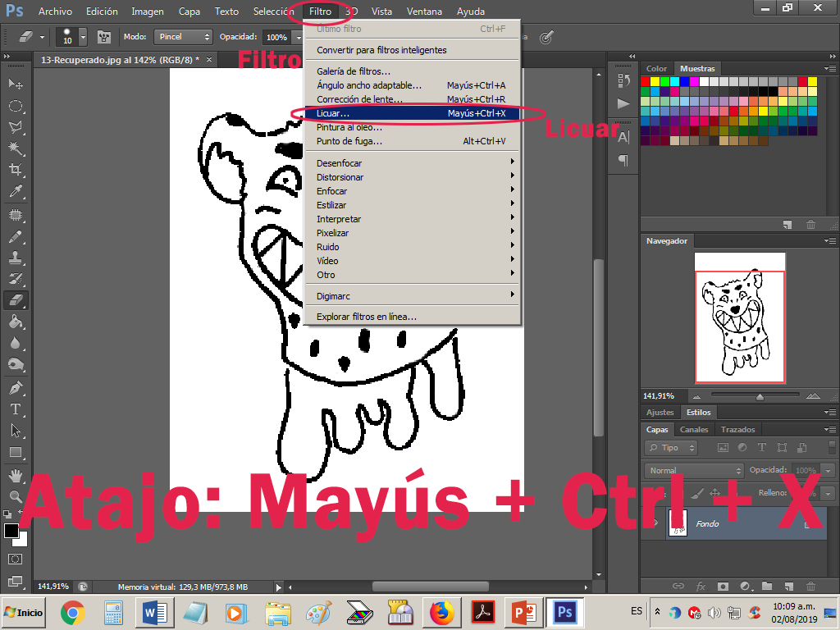This screenshot has height=630, width=840.
Task: Click navigator zoom in button
Action: point(813,396)
